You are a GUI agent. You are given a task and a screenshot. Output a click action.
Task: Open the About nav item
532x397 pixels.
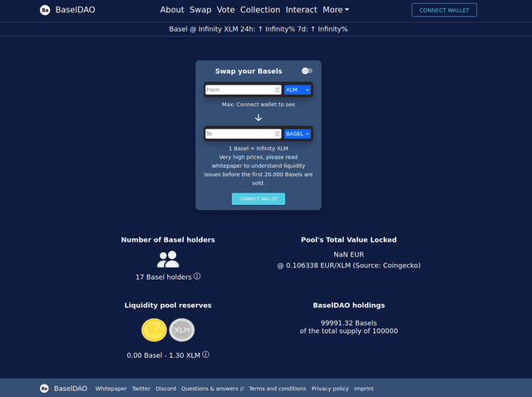coord(172,10)
